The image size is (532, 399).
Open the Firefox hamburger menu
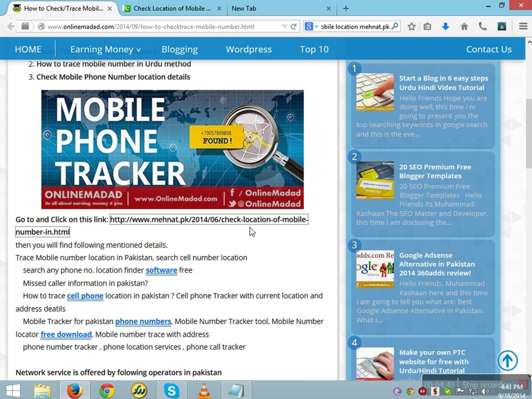(x=523, y=26)
